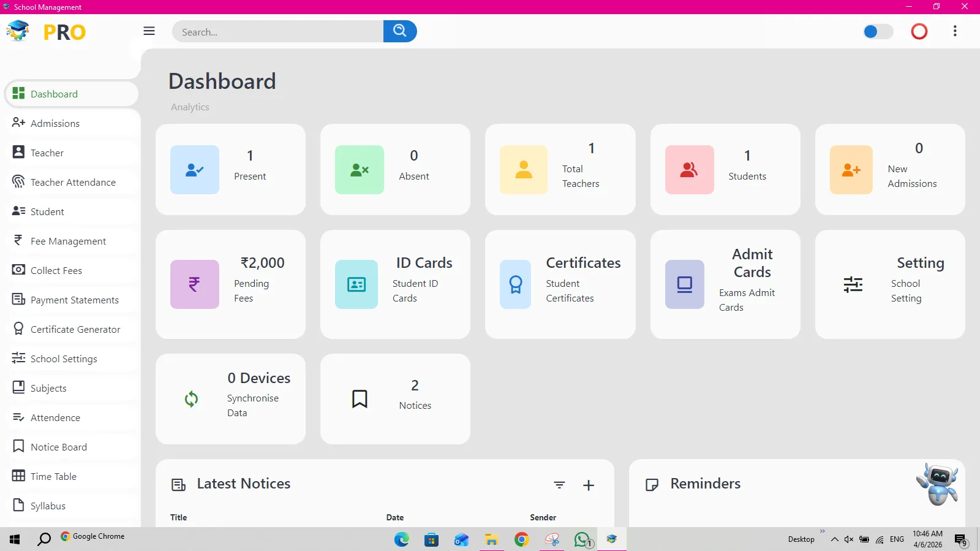Click the Absent green person-x icon
The width and height of the screenshot is (980, 551).
pos(360,170)
